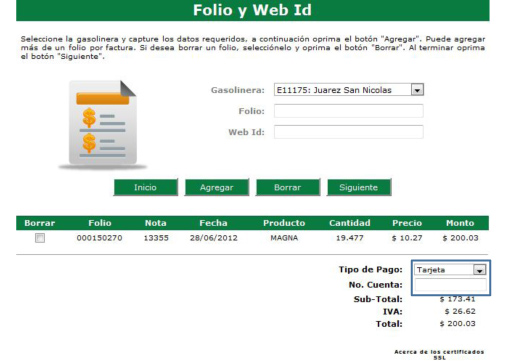Viewport: 507px width, 364px height.
Task: Select the folio number 000150270 cell
Action: [x=99, y=238]
